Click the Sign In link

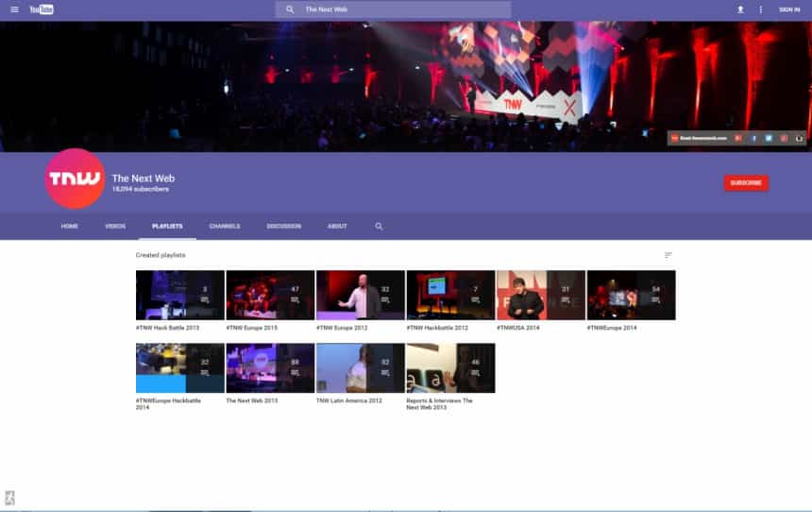click(x=789, y=9)
